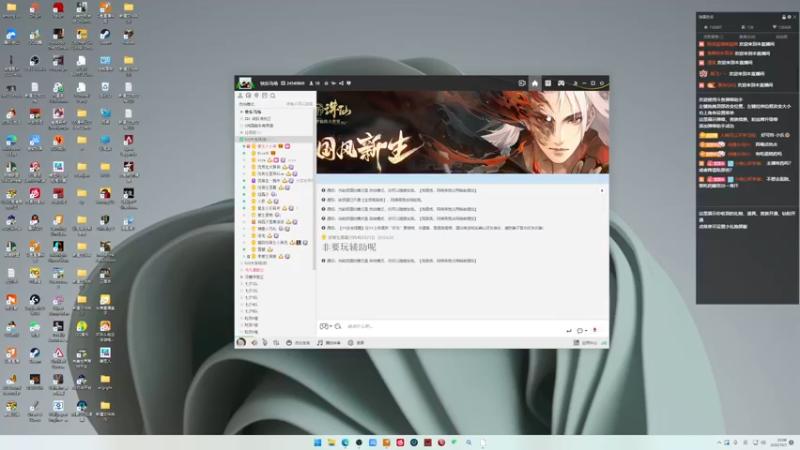
Task: Open the settings icon on the barrage helper panel
Action: coord(789,17)
